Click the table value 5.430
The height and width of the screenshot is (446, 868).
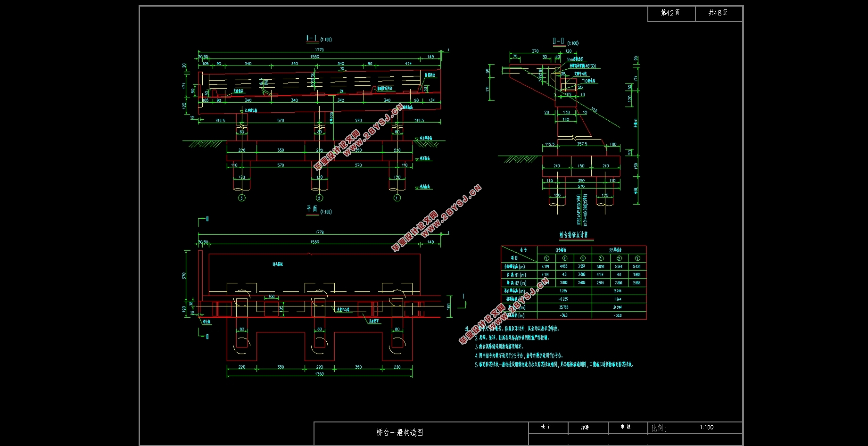(x=637, y=266)
